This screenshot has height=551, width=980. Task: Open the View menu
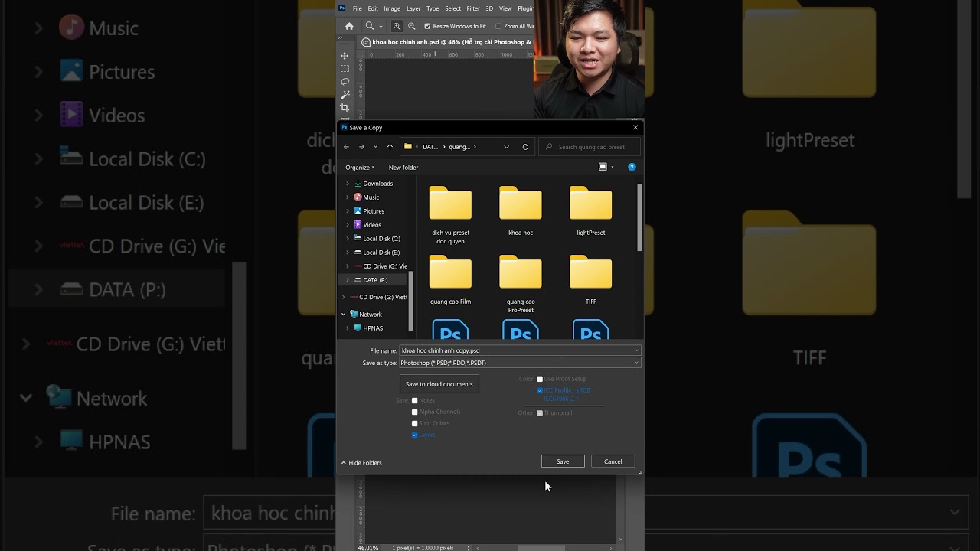click(505, 8)
